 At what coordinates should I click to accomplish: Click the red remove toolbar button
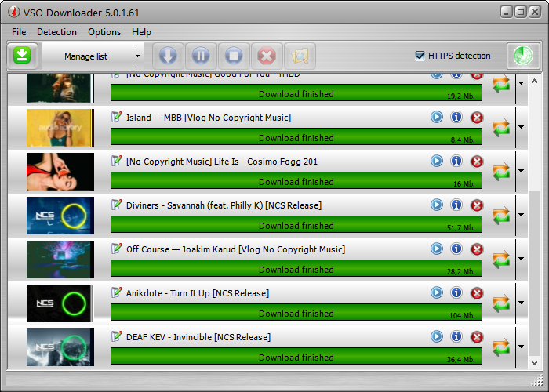click(267, 56)
